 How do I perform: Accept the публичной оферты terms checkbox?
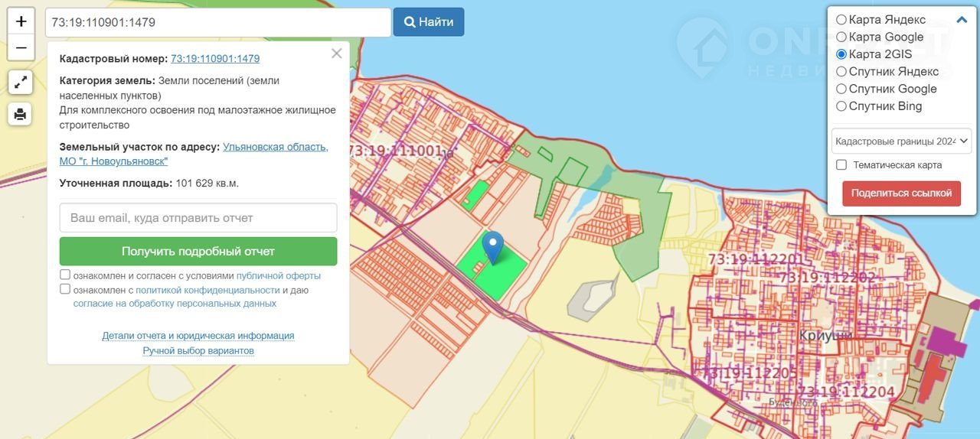tap(65, 275)
